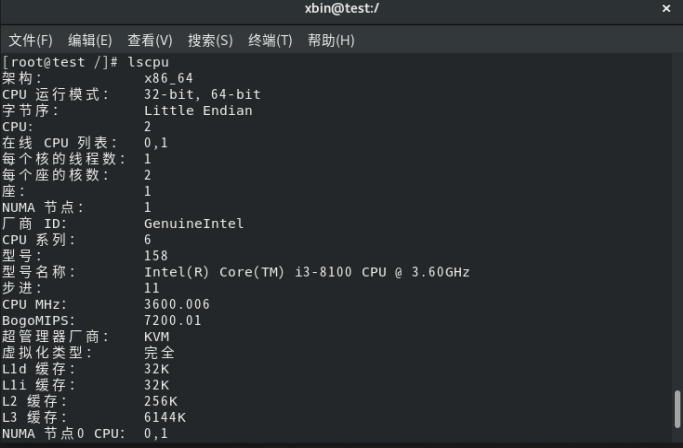Click the 查看(V) menu

[x=150, y=40]
